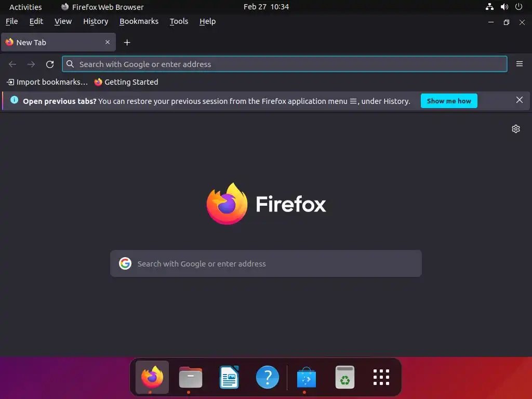This screenshot has width=532, height=399.
Task: Click the Google logo in search box
Action: [x=125, y=263]
